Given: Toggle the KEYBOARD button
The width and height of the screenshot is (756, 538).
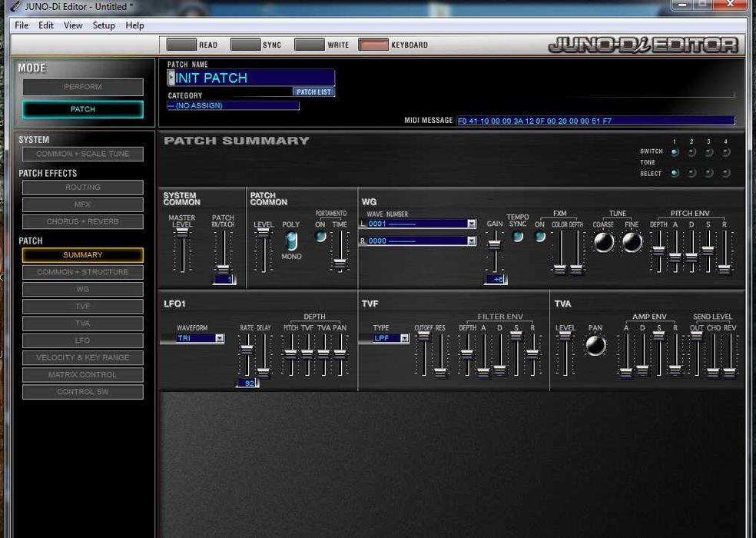Looking at the screenshot, I should pos(373,45).
